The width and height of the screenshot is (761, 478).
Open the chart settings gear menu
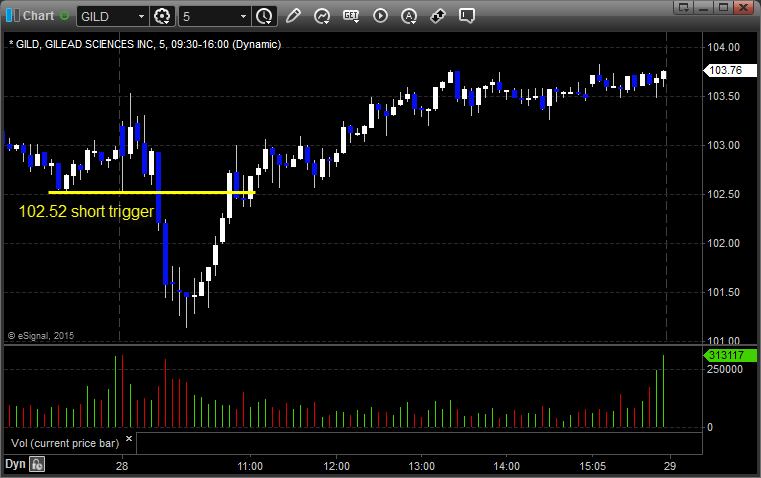tap(162, 16)
